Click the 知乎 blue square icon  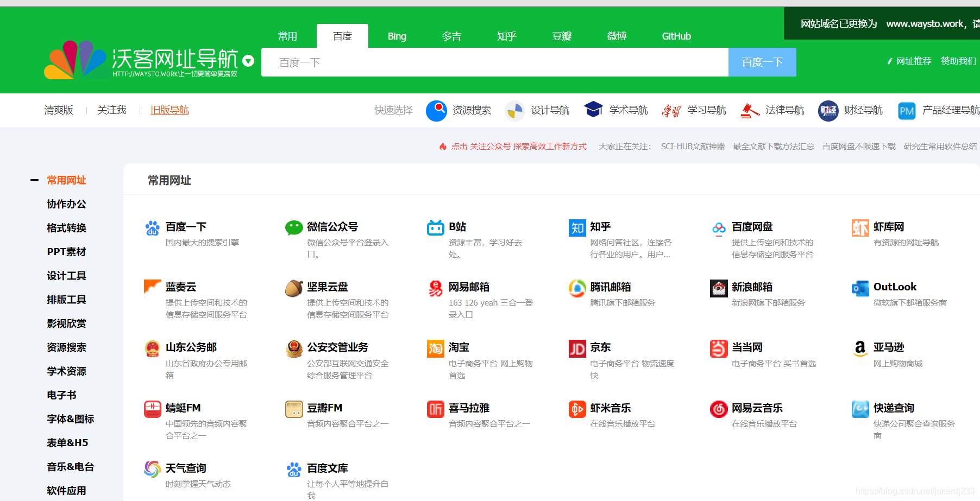point(577,228)
